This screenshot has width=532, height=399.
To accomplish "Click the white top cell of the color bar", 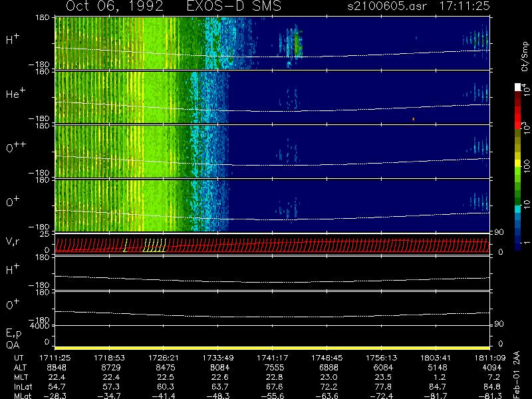I will coord(517,87).
